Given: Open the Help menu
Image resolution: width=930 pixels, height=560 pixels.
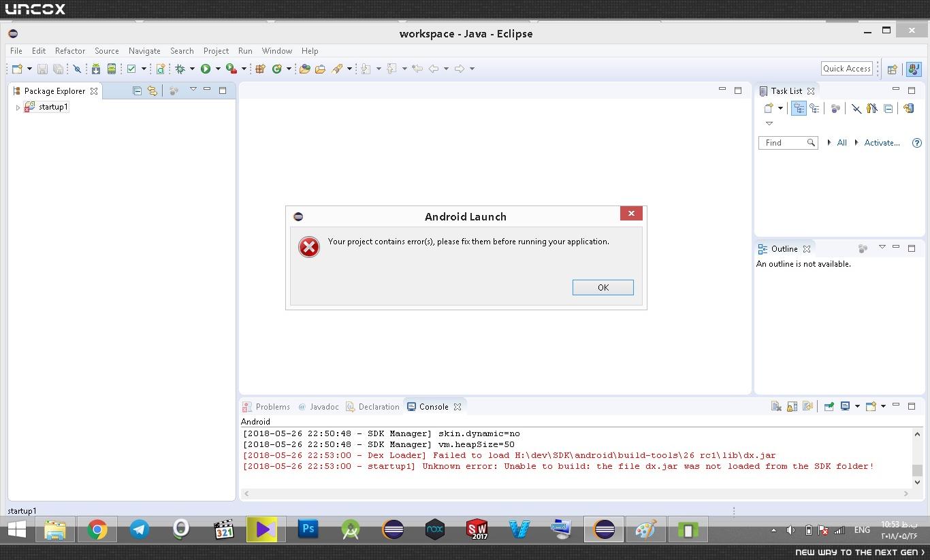Looking at the screenshot, I should [310, 51].
